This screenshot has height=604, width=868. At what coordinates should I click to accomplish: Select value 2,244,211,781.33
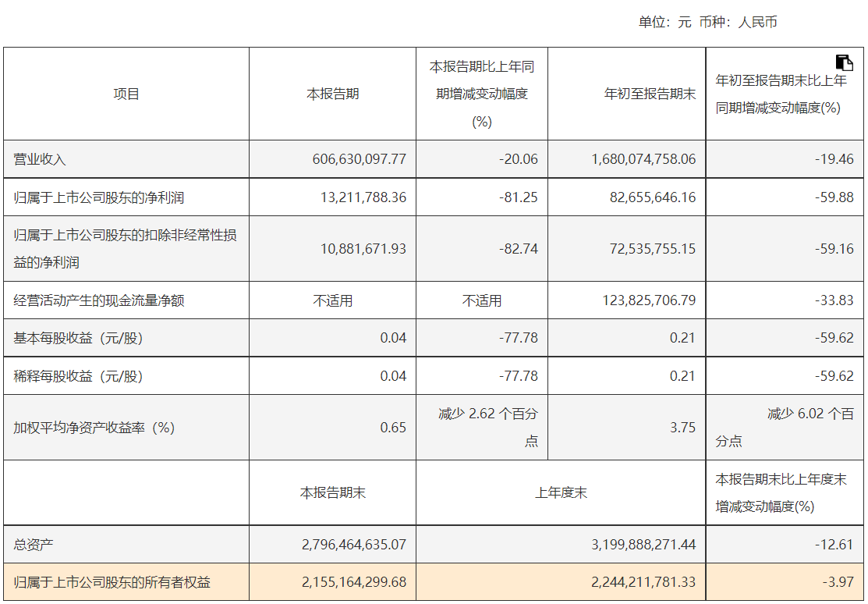point(643,582)
